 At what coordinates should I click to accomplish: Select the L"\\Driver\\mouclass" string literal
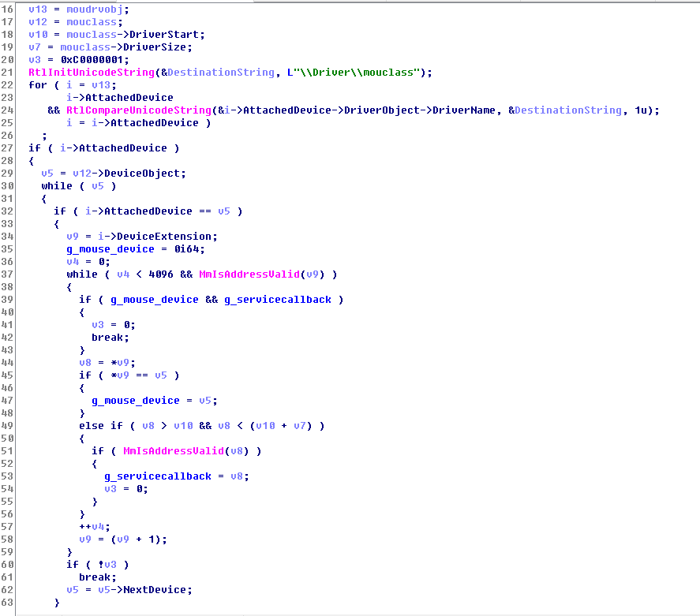click(x=354, y=73)
